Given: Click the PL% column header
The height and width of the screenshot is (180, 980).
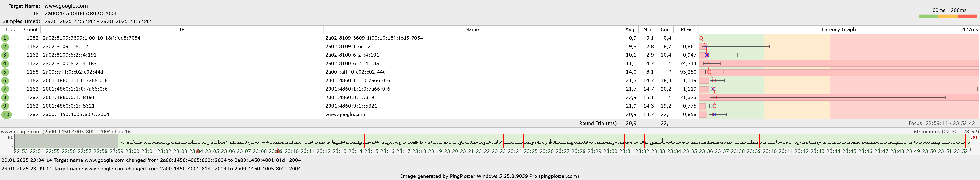Looking at the screenshot, I should click(686, 30).
